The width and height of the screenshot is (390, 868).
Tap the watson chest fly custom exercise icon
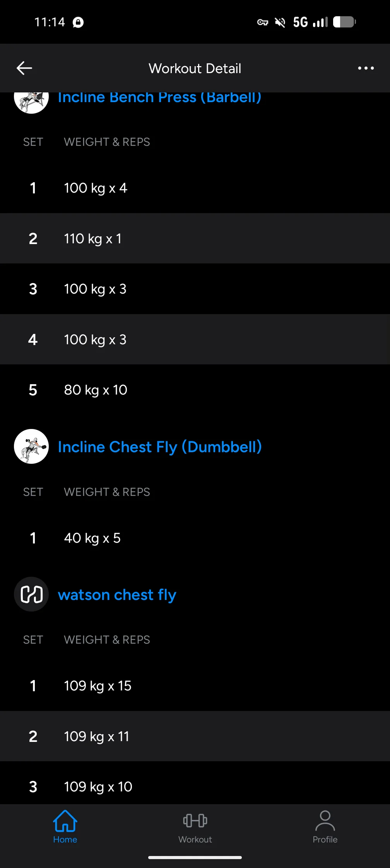[x=31, y=594]
